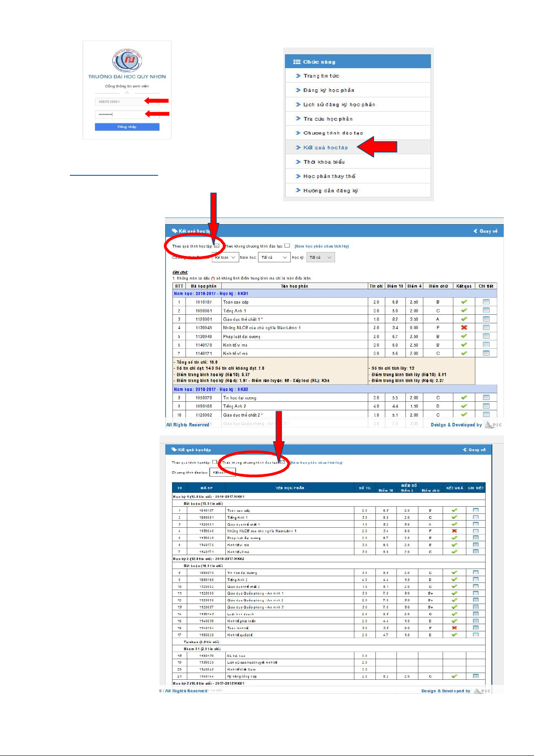Image resolution: width=534 pixels, height=756 pixels.
Task: Click green check result for Kinh tế quốc tế
Action: coord(454,635)
